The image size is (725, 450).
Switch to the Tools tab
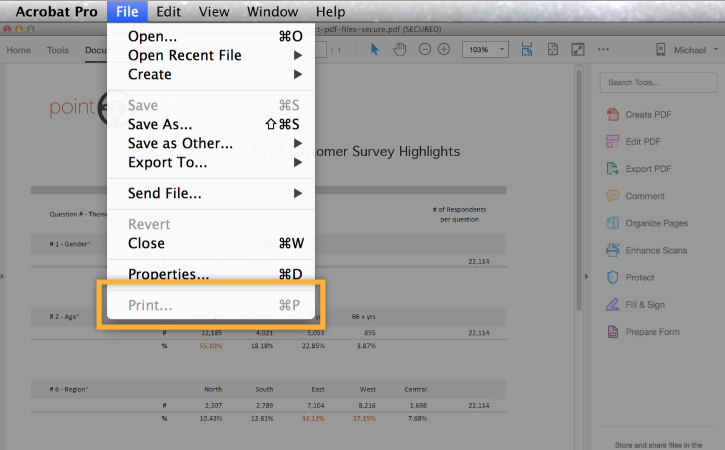pos(58,50)
